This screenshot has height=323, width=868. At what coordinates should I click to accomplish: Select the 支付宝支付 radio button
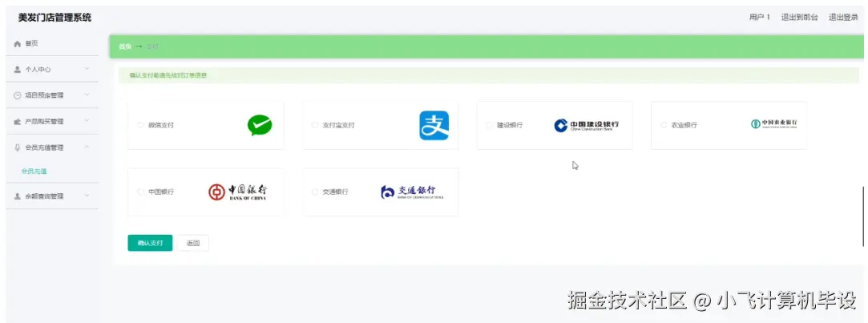point(315,125)
